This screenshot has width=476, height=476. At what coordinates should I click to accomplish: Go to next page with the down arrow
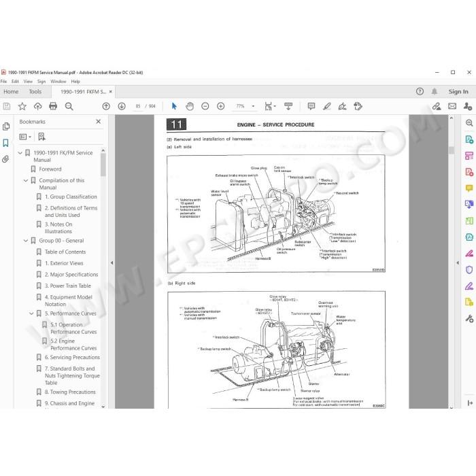[x=122, y=106]
